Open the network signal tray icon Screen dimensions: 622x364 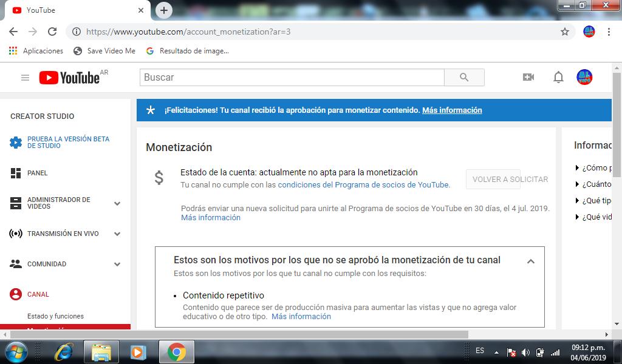tap(555, 352)
